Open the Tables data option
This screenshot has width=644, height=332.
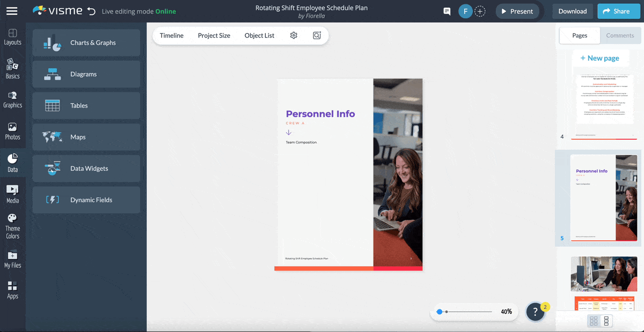pos(86,105)
